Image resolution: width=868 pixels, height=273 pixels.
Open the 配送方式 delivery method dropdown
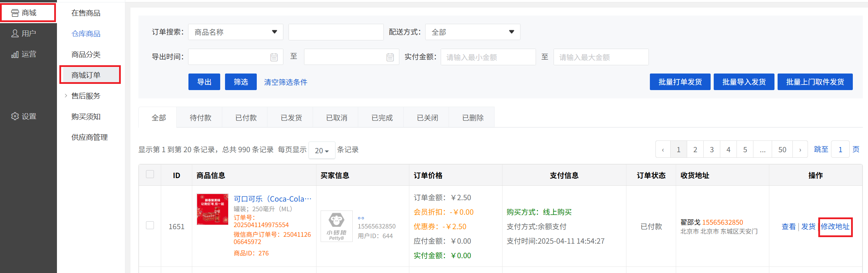(472, 32)
